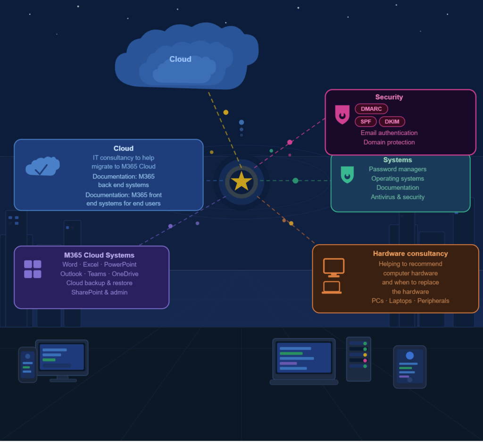
Task: Select the pink Security shield icon
Action: pos(342,115)
